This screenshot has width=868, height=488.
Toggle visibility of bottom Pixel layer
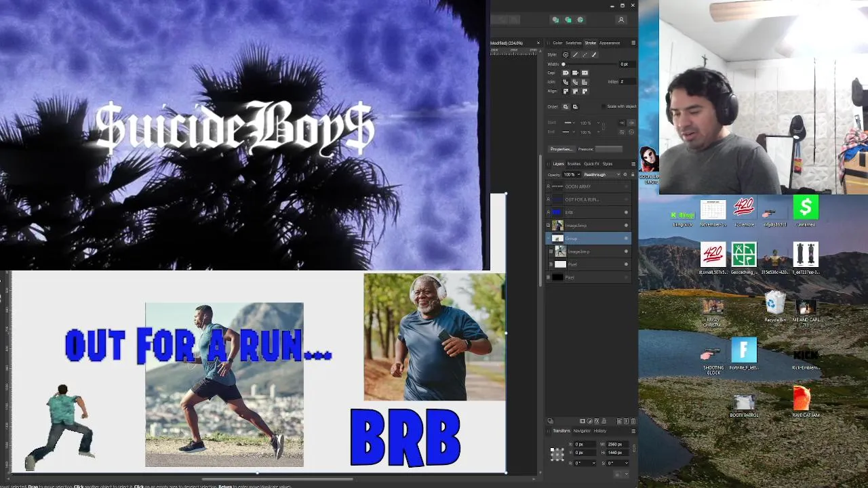click(x=626, y=277)
